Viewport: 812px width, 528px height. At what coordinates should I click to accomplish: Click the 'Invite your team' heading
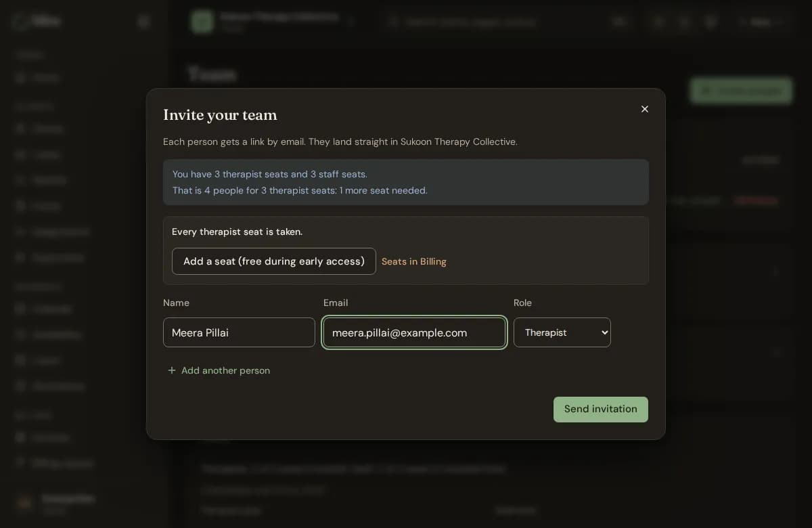[x=220, y=115]
